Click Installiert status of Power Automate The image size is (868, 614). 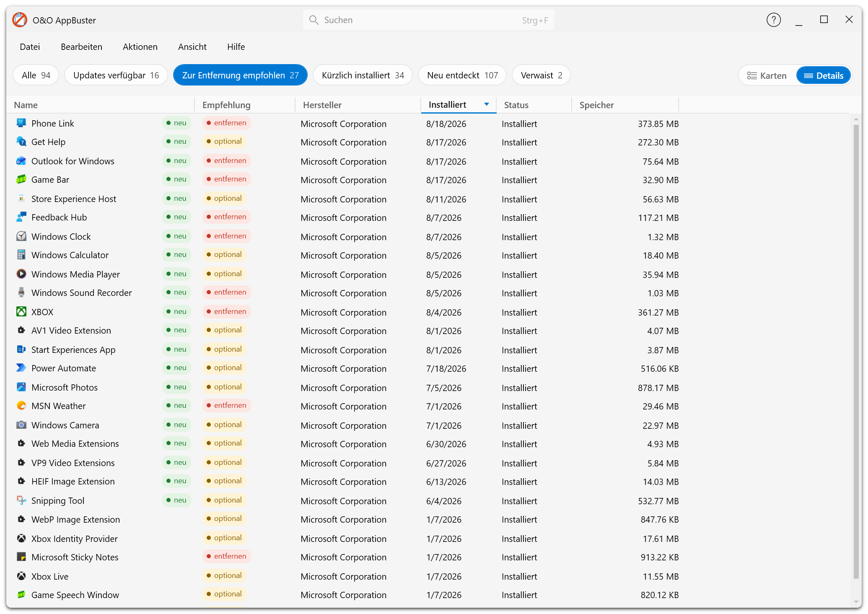519,368
